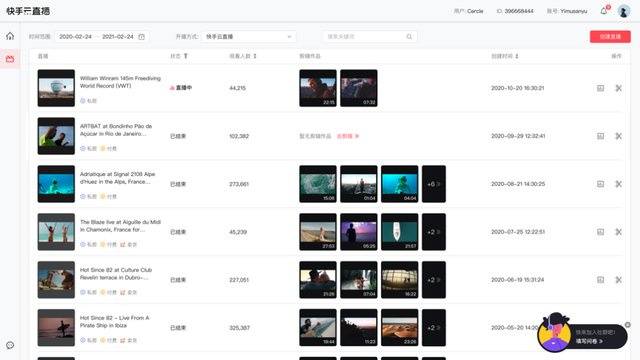Click scissors clip icon for The Blaze row

(619, 232)
